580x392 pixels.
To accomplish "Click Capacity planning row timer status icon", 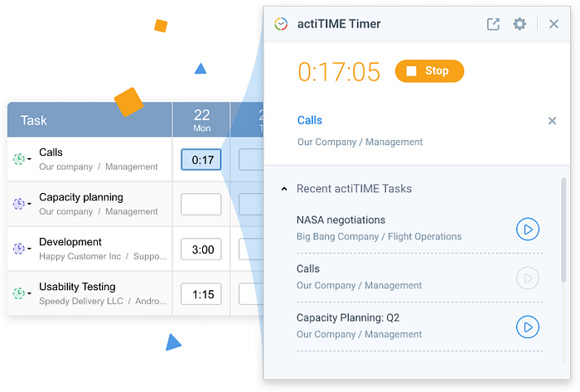I will click(x=18, y=204).
